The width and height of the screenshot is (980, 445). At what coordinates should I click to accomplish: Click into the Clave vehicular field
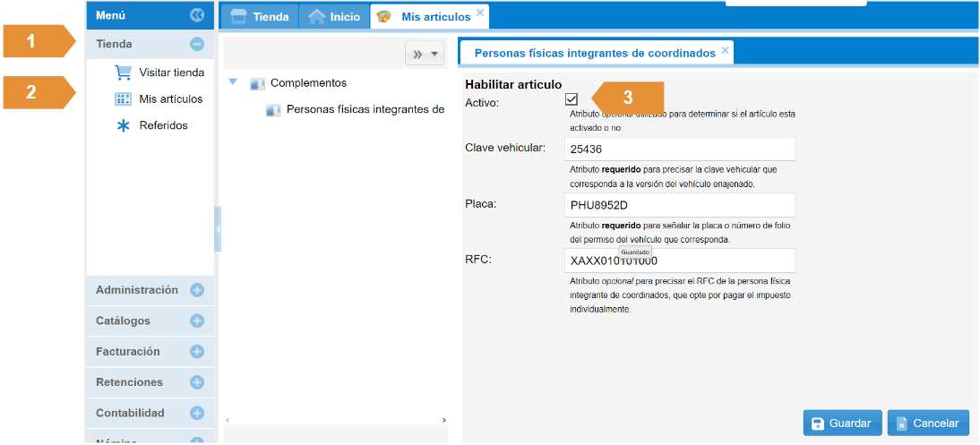coord(680,150)
